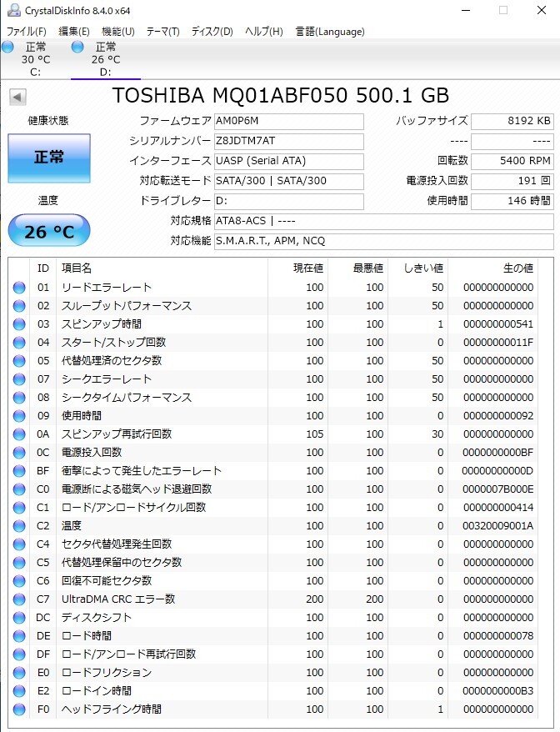Click the 正常 health status indicator
The width and height of the screenshot is (560, 732).
[x=48, y=158]
